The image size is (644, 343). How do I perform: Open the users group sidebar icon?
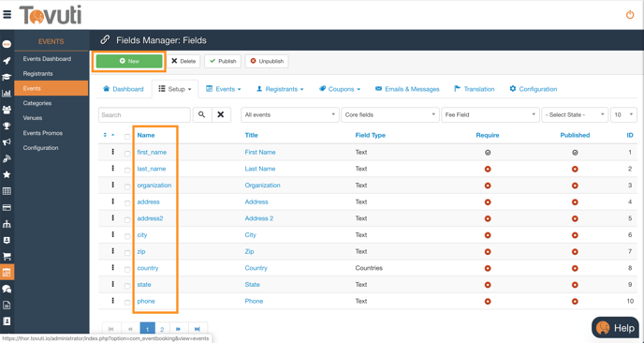[x=7, y=110]
